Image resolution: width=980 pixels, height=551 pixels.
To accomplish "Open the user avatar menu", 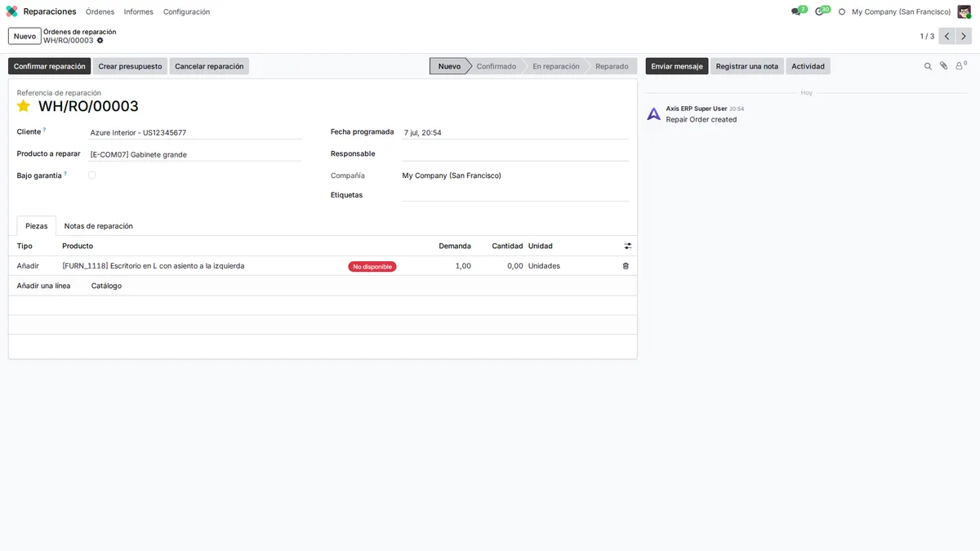I will 964,11.
